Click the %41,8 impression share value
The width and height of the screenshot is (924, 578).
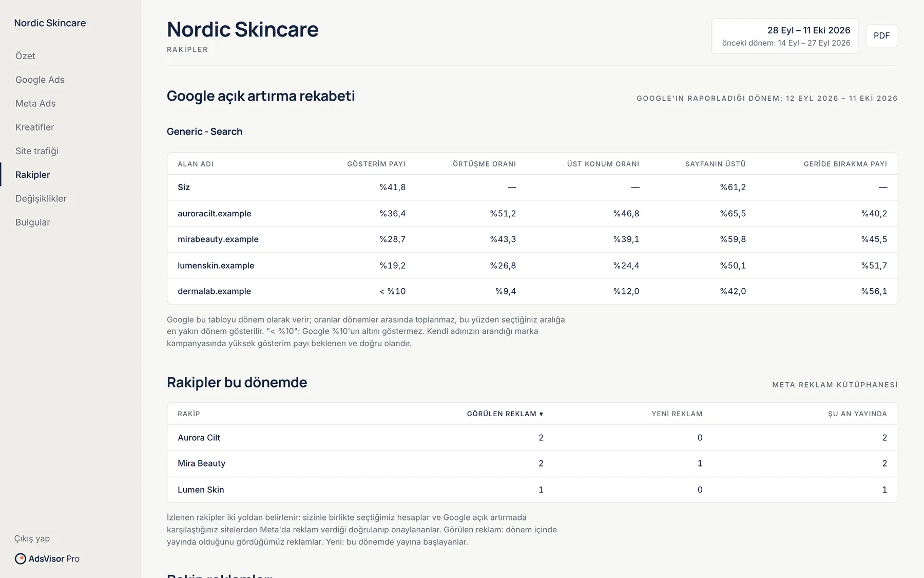(x=393, y=188)
